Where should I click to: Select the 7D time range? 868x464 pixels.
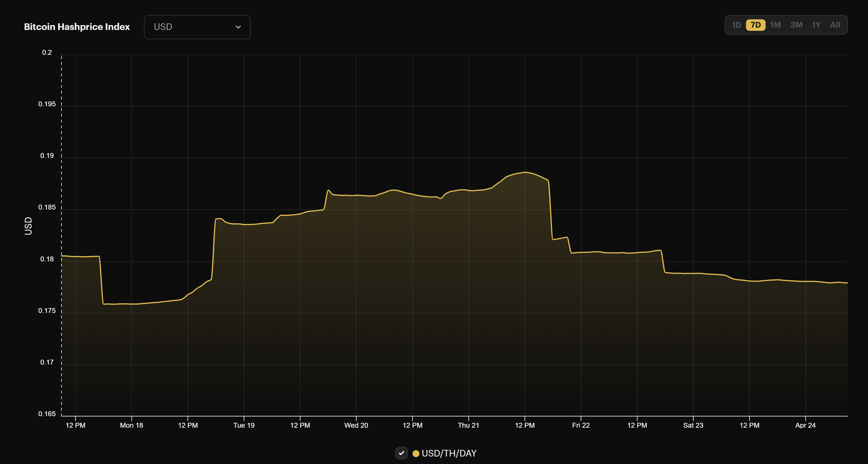click(x=755, y=25)
